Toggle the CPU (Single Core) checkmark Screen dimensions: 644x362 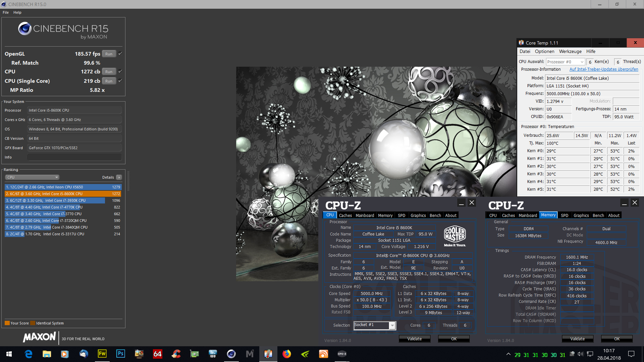(x=120, y=81)
